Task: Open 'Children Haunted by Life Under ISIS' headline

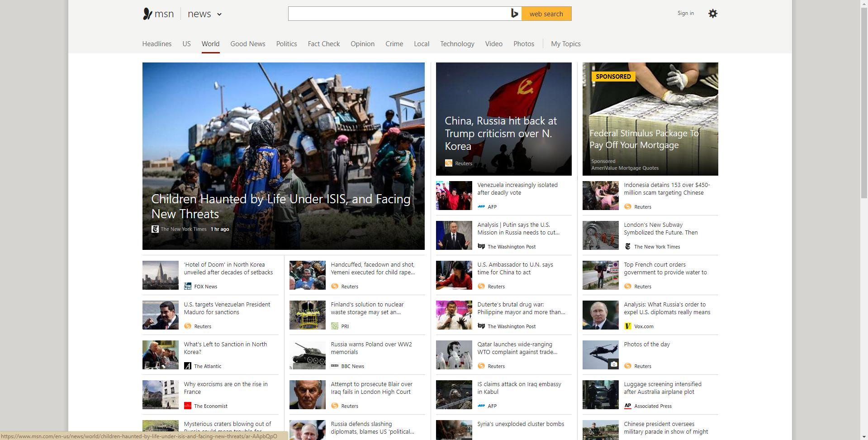Action: click(x=281, y=206)
